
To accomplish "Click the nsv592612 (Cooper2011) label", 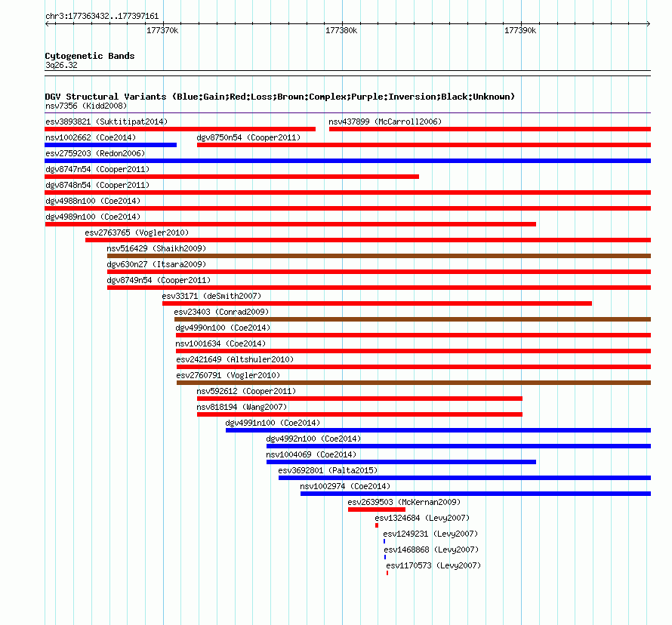I will click(x=246, y=391).
